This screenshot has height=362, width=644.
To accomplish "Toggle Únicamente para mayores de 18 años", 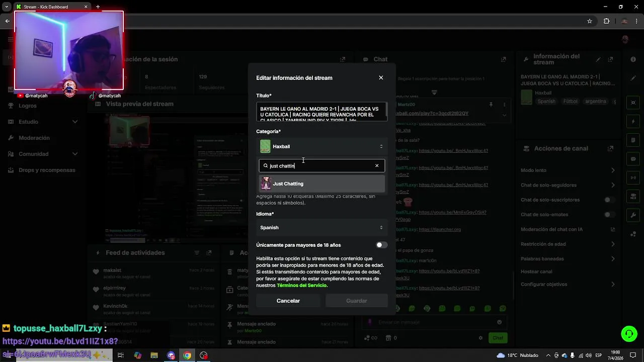I will click(x=382, y=245).
